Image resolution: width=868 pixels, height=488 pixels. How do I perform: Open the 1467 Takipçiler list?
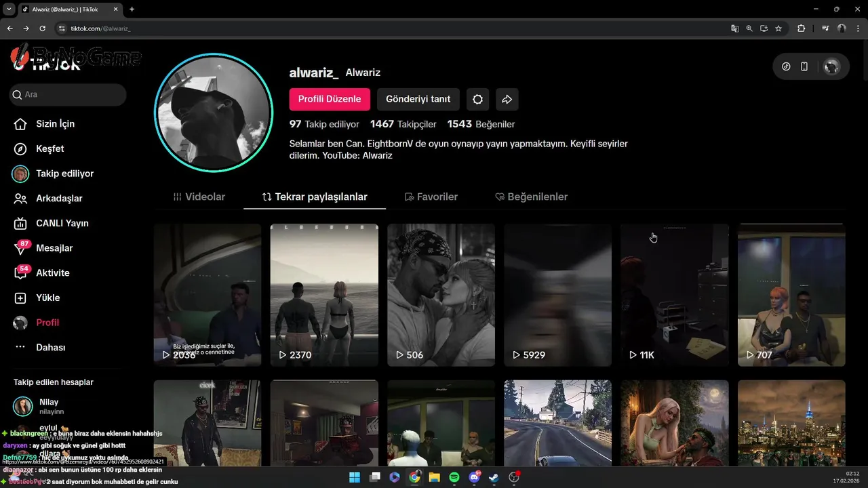pos(403,124)
